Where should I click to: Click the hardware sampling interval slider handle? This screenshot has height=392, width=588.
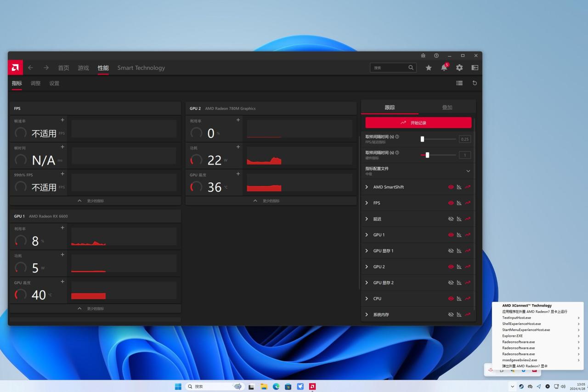click(x=427, y=155)
